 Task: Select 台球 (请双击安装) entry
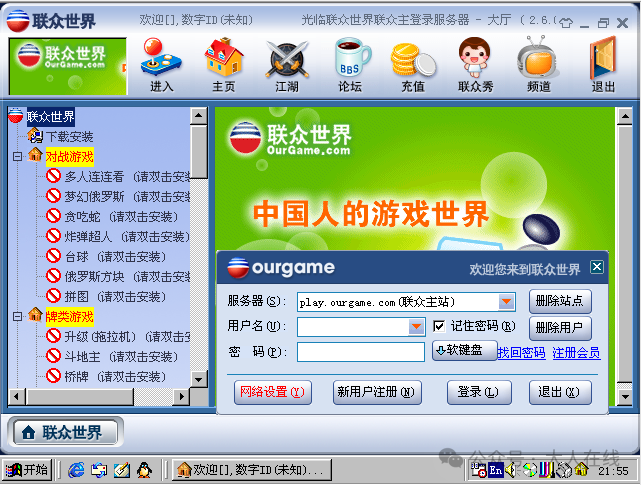[115, 256]
